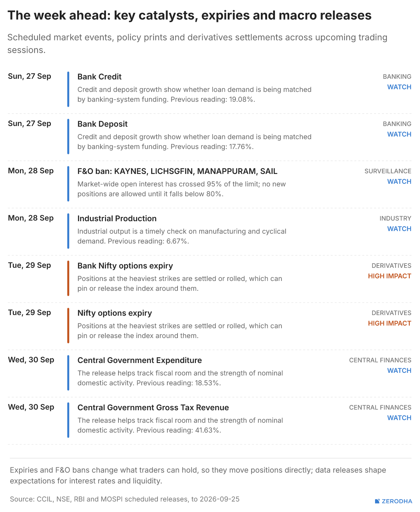Viewport: 420px width, 512px height.
Task: Click the orange bar beside Nifty options expiry
Action: (x=68, y=326)
